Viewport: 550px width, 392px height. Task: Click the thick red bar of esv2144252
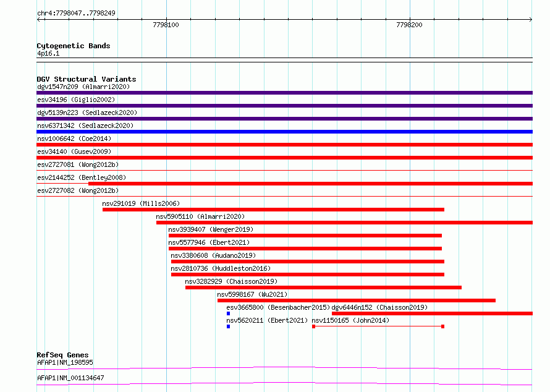point(310,184)
